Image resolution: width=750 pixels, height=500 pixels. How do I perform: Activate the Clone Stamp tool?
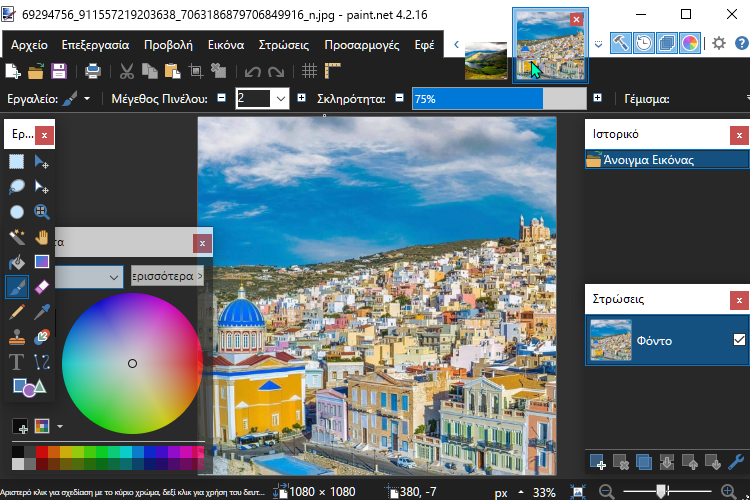17,338
